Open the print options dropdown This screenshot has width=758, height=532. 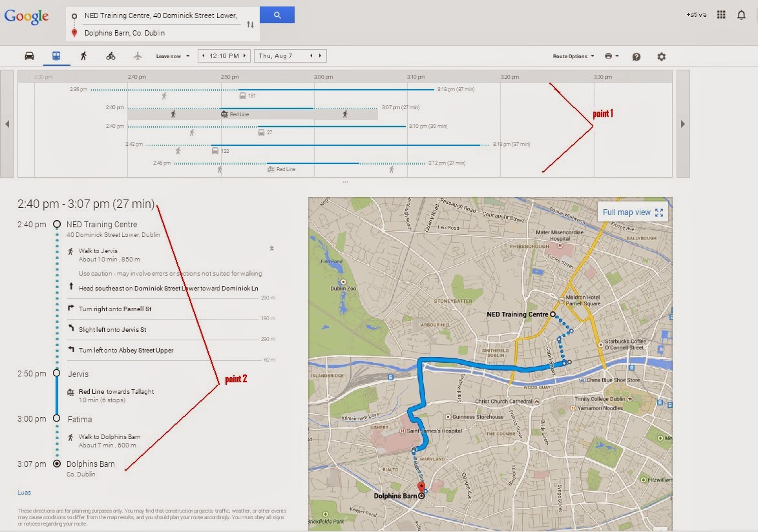(x=611, y=56)
